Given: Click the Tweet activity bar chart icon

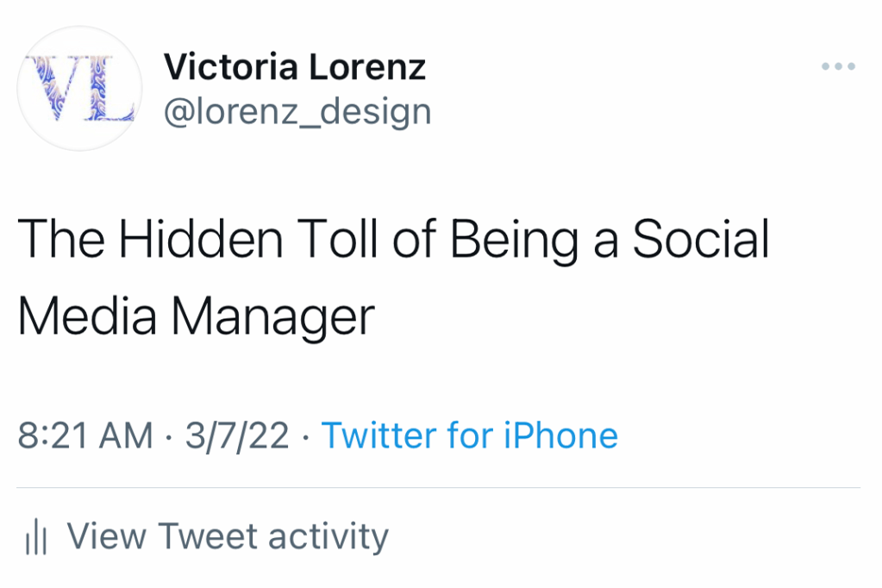Looking at the screenshot, I should coord(35,538).
